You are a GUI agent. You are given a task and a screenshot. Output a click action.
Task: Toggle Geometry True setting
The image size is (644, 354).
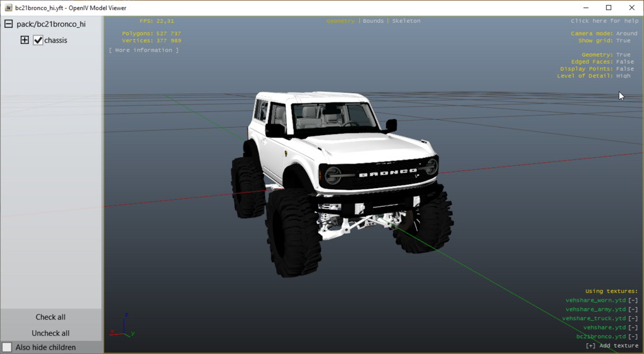(623, 55)
